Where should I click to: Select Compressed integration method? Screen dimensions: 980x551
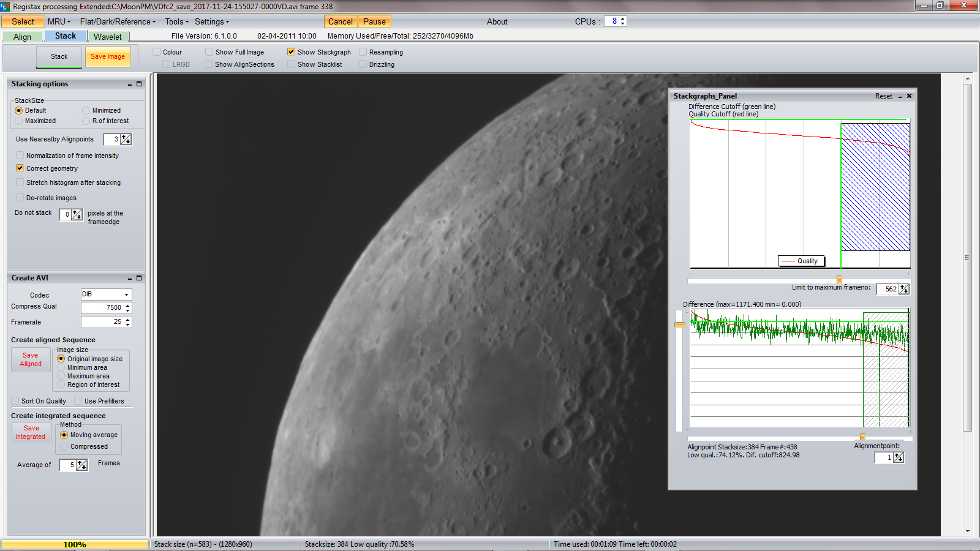point(64,446)
